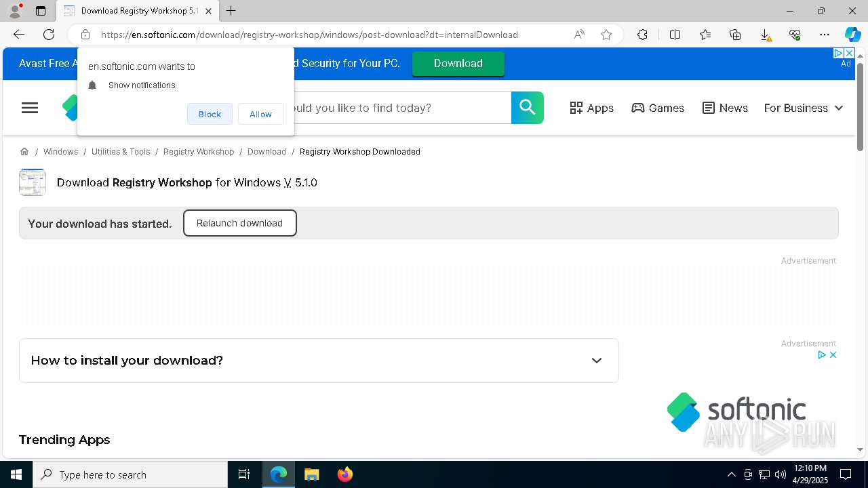The height and width of the screenshot is (488, 868).
Task: Click Registry Workshop app thumbnail
Action: coord(33,182)
